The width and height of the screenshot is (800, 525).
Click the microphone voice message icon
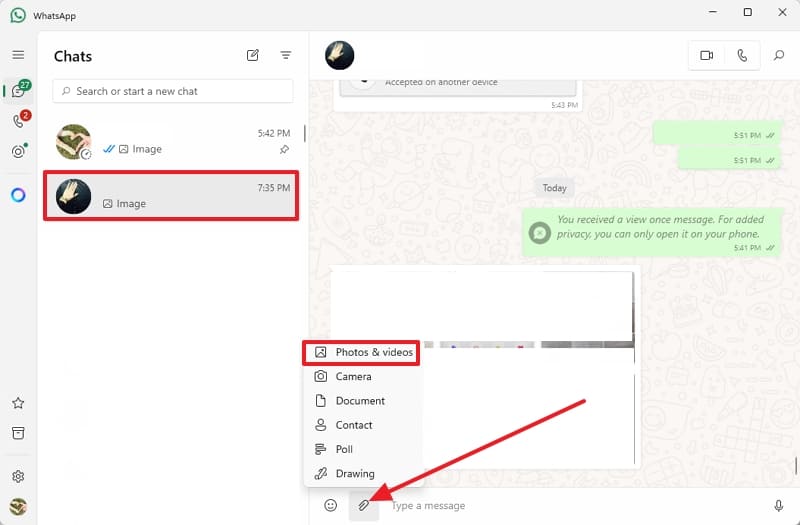coord(779,506)
